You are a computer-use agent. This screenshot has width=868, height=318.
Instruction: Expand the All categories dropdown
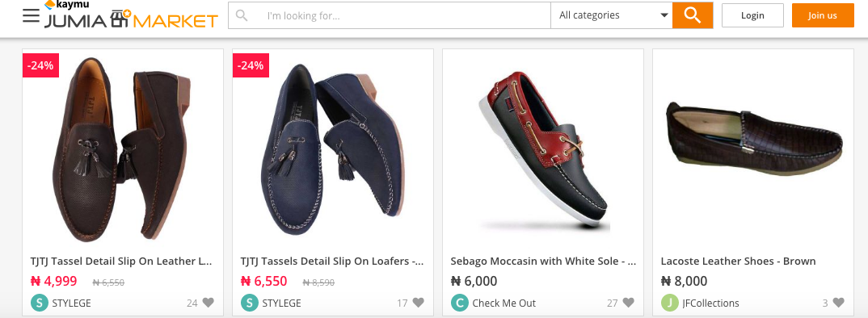click(x=612, y=15)
